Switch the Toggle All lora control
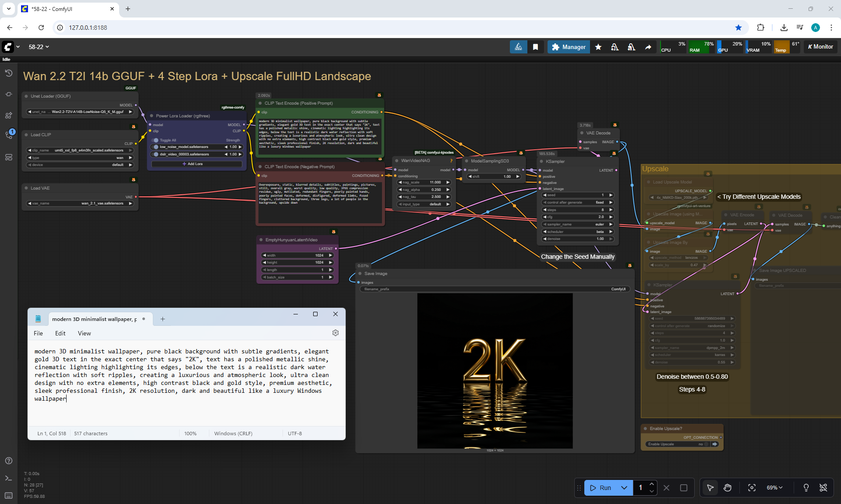This screenshot has height=504, width=841. [x=156, y=140]
